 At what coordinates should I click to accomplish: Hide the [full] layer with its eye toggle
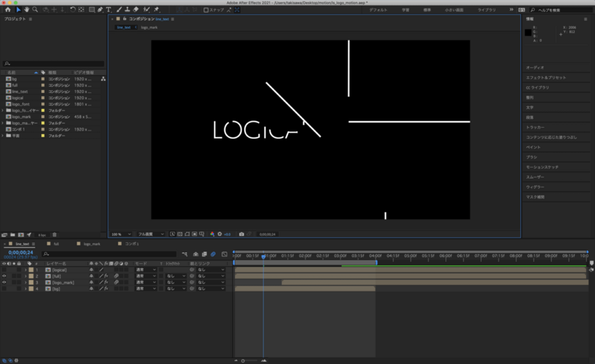click(4, 276)
